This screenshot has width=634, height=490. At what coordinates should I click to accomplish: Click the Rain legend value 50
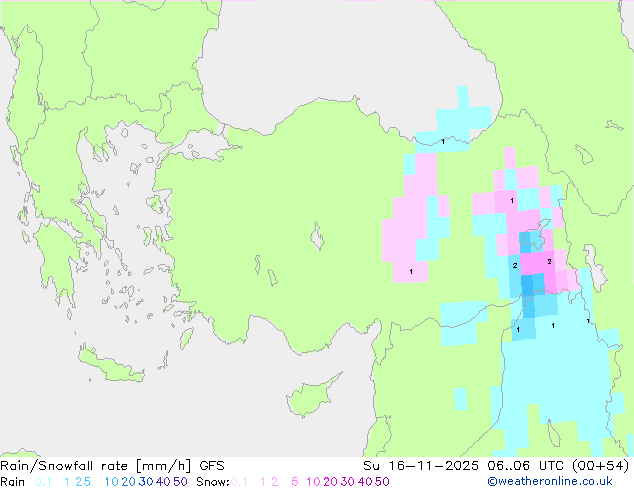tap(180, 482)
